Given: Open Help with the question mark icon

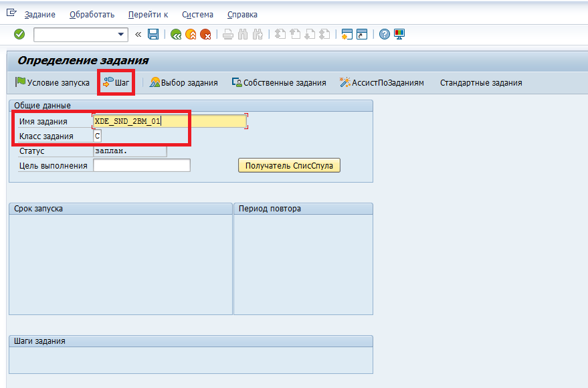Looking at the screenshot, I should (x=384, y=34).
